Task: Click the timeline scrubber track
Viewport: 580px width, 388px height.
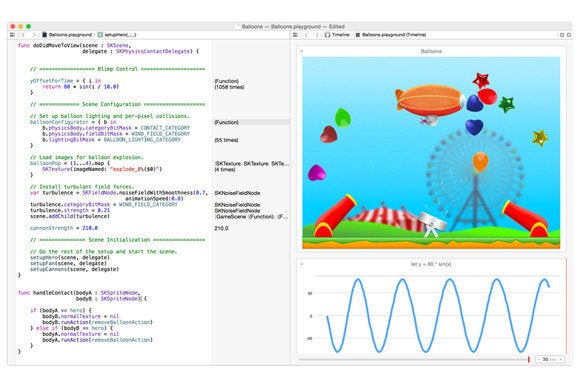Action: [413, 359]
